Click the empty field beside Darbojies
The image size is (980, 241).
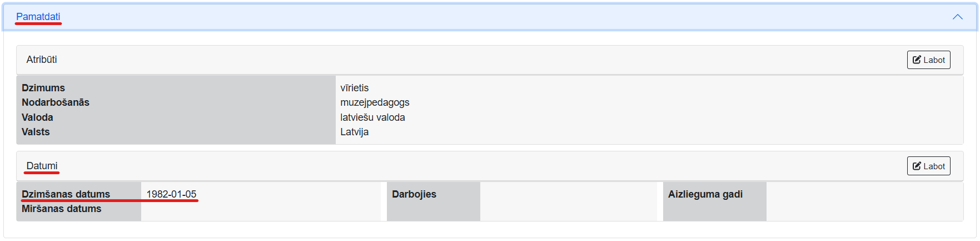click(568, 201)
